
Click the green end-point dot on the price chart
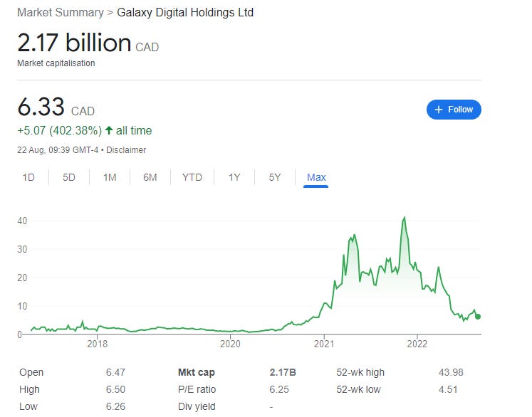tap(478, 317)
